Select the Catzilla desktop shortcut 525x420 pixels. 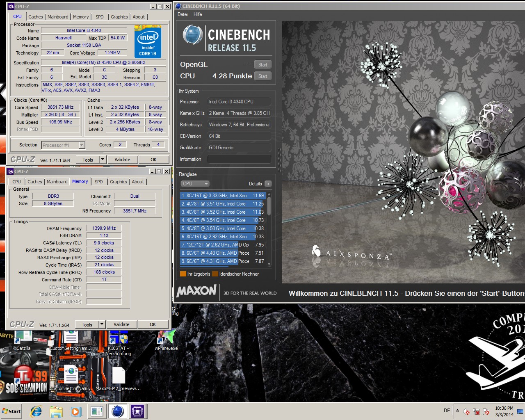tap(23, 340)
